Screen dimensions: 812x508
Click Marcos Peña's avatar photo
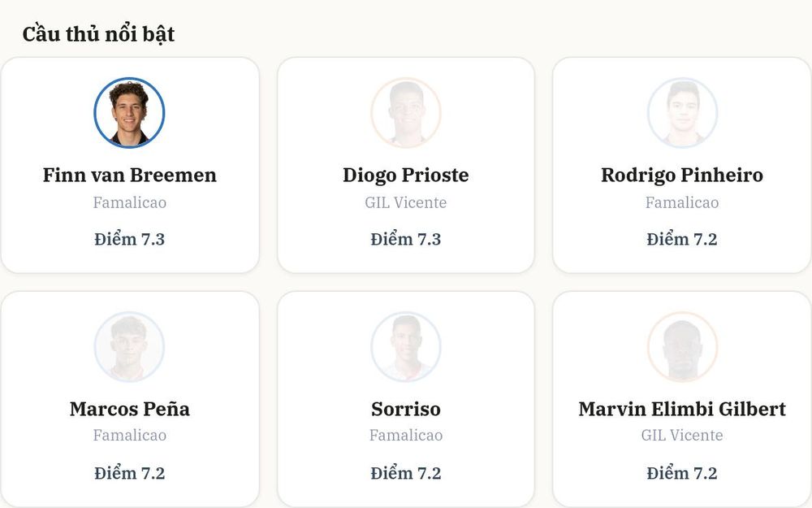click(x=129, y=346)
